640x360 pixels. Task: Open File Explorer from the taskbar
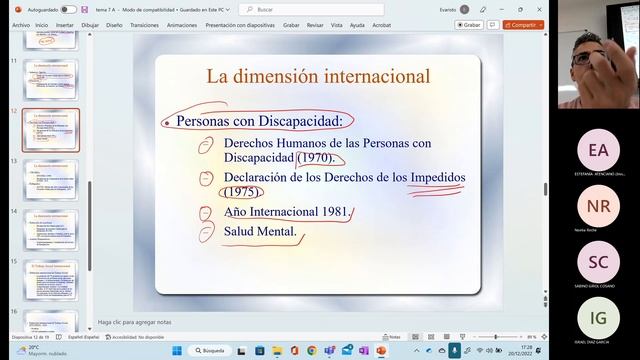click(277, 351)
